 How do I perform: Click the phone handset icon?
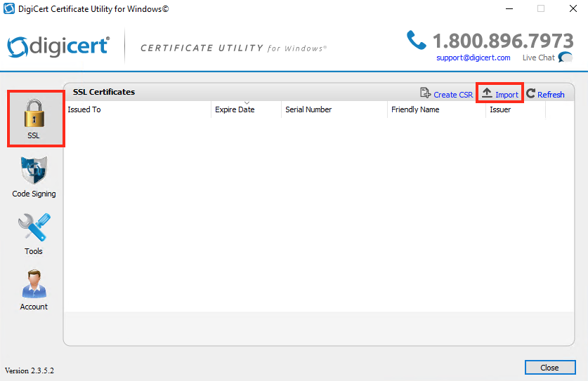(x=417, y=40)
